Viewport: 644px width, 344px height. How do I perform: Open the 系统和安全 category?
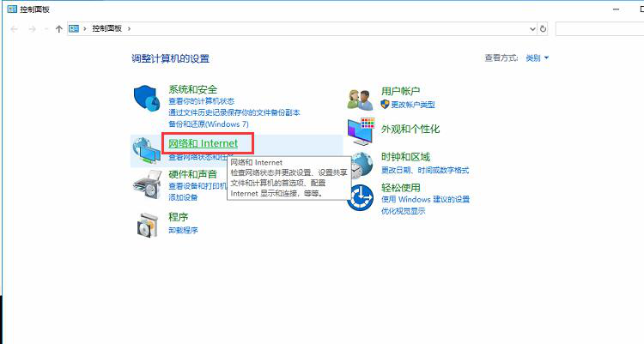point(192,89)
